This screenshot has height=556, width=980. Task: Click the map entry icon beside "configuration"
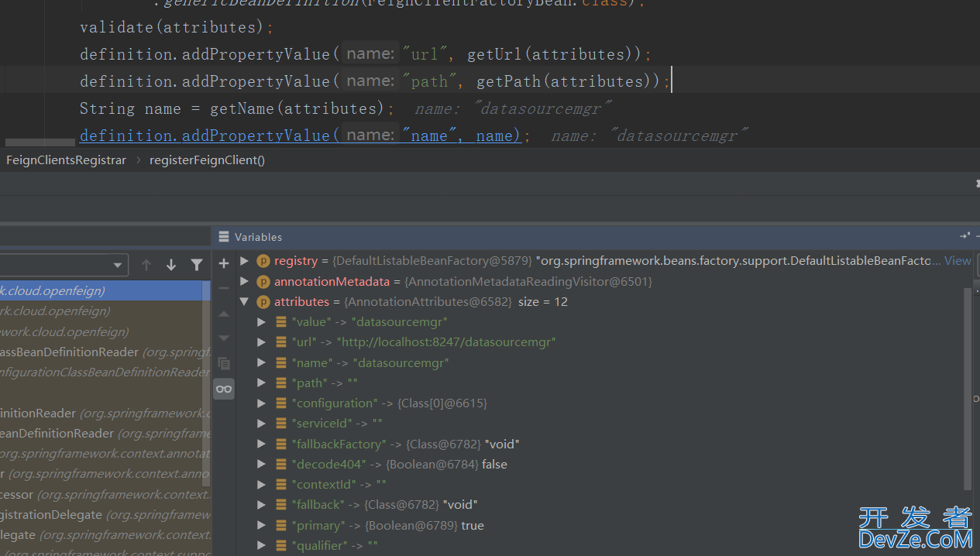tap(281, 403)
